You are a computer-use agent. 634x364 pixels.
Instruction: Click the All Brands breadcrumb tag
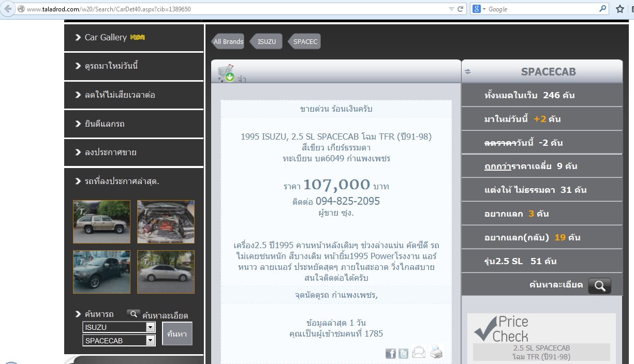[228, 41]
